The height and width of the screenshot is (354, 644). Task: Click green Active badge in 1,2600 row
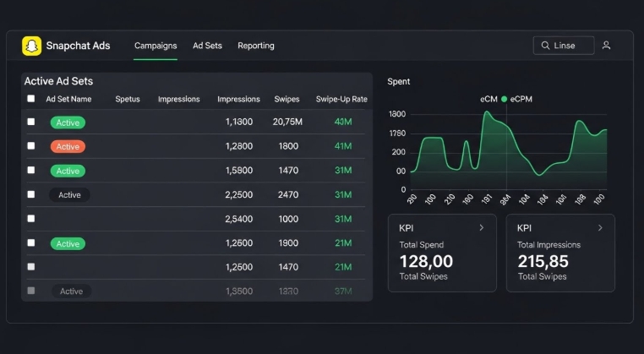(68, 244)
